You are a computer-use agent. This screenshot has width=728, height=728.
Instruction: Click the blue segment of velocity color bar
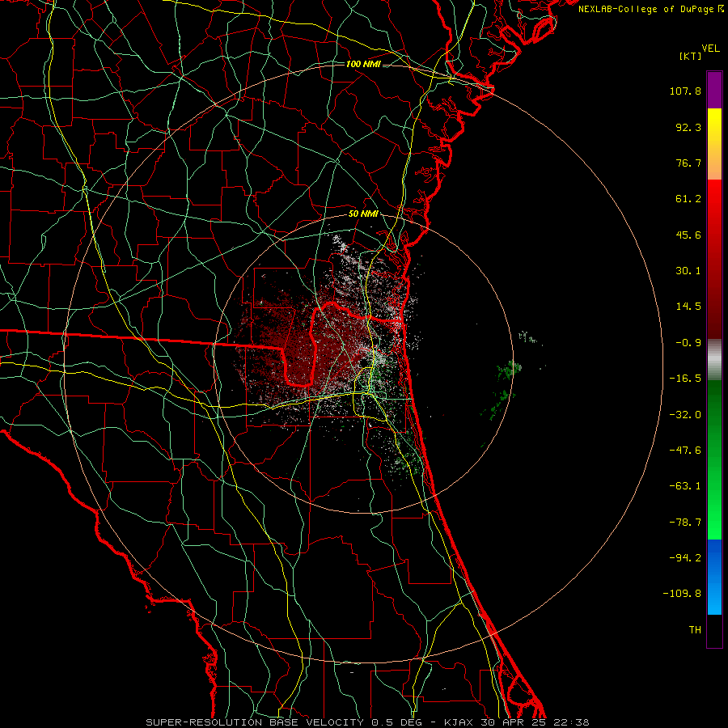(714, 577)
